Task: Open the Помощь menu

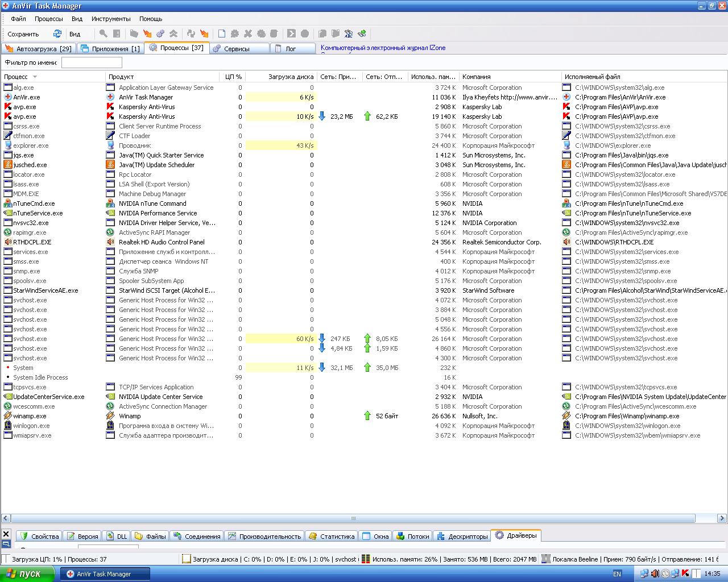Action: (x=151, y=19)
